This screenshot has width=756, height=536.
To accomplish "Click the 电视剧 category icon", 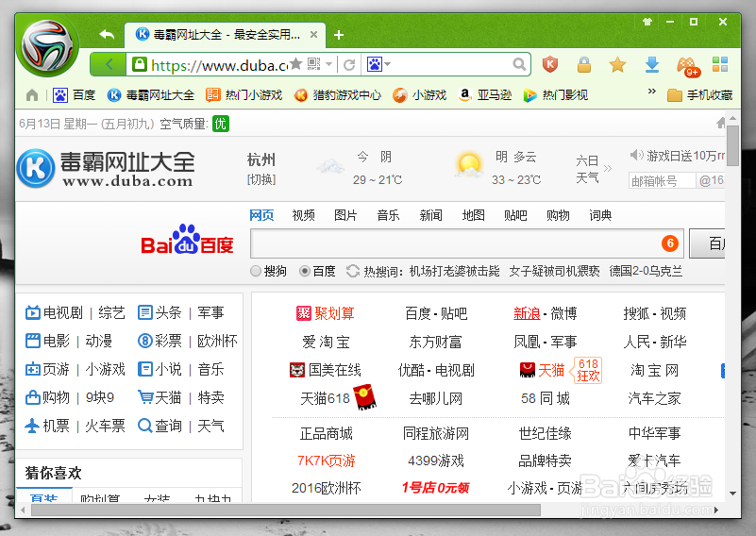I will [x=32, y=313].
